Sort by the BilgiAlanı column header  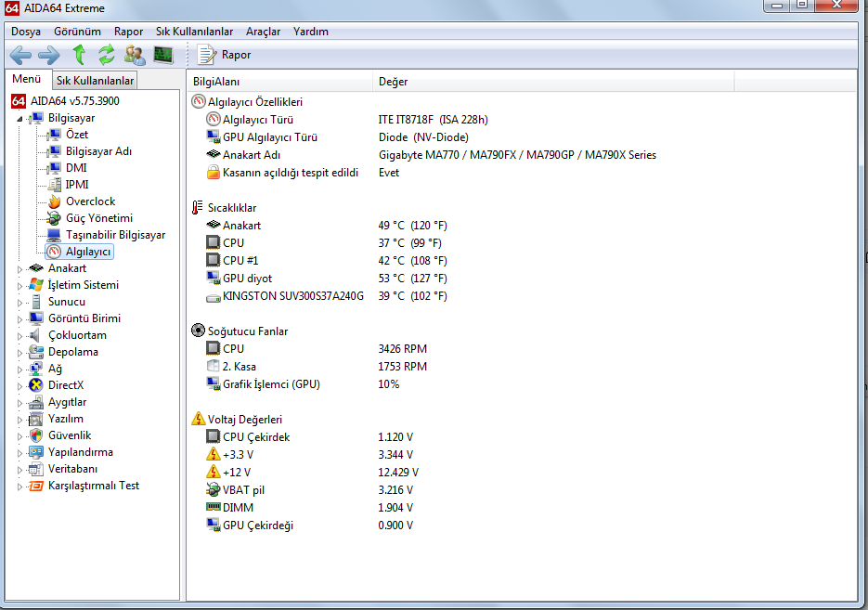tap(279, 82)
